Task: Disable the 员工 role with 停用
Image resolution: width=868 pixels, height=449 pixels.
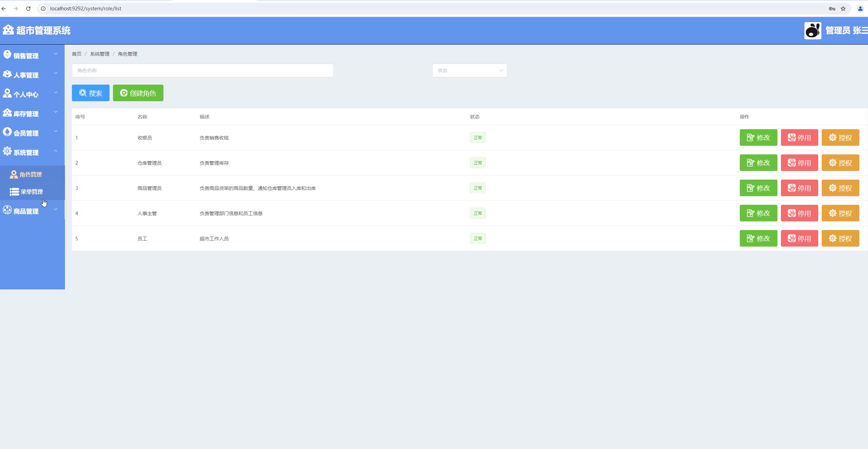Action: click(799, 239)
